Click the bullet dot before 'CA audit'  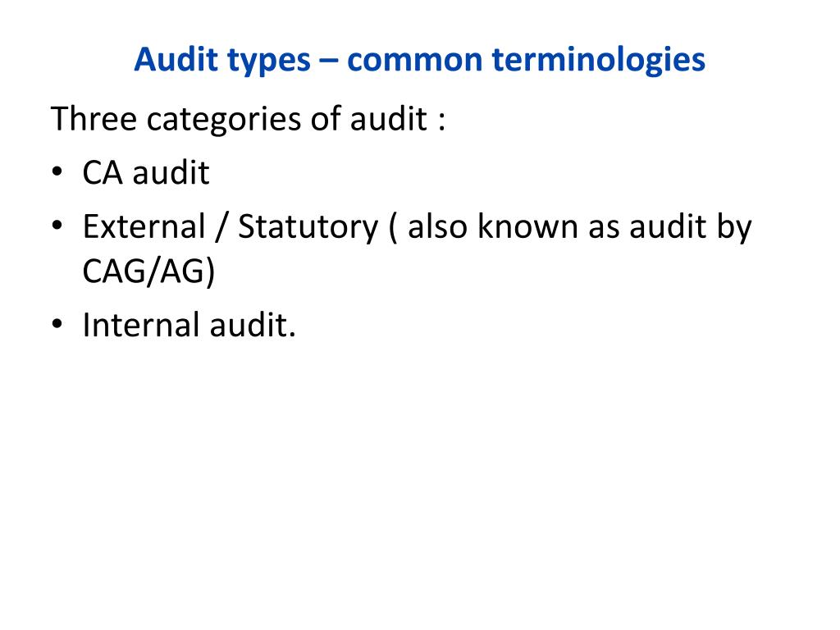pyautogui.click(x=57, y=172)
